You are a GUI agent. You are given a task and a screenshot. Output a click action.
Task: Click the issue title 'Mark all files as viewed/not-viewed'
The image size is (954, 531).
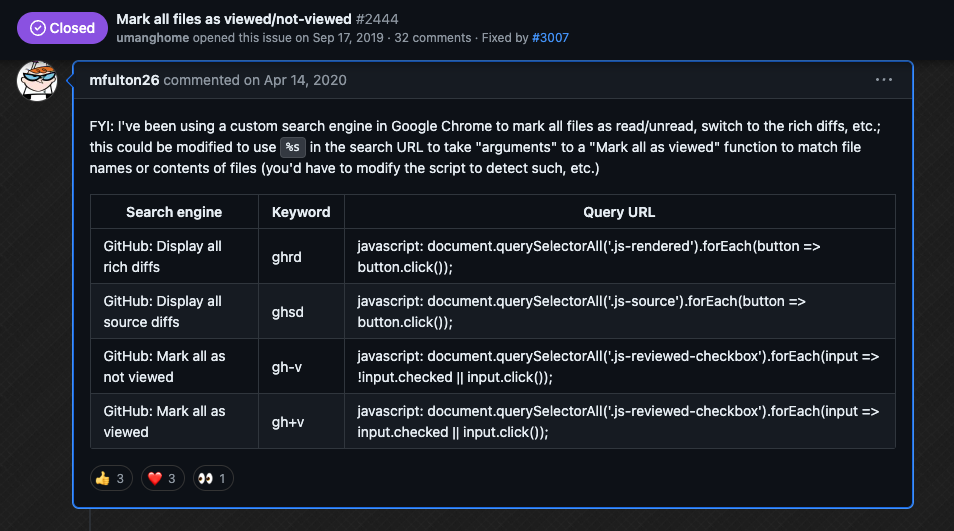point(234,19)
